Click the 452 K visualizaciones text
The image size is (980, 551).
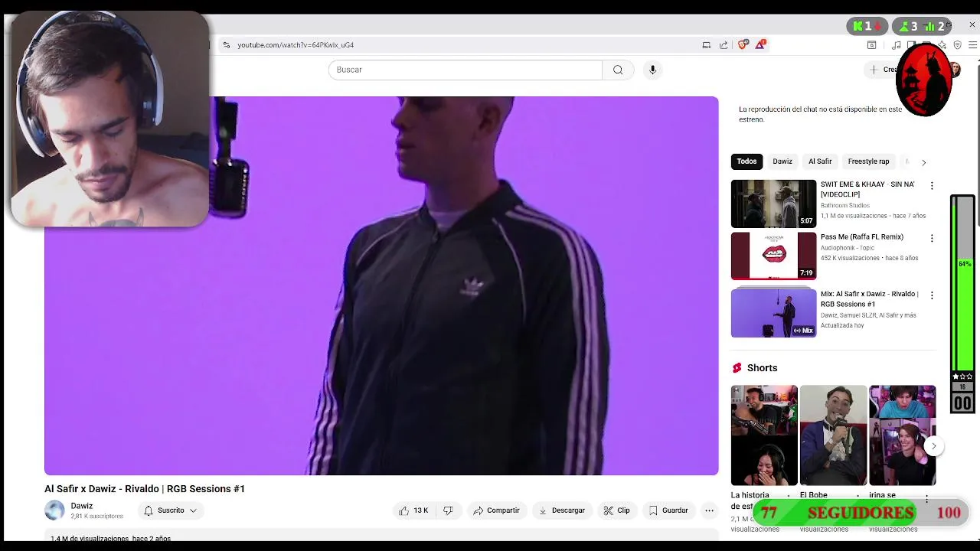click(x=850, y=259)
